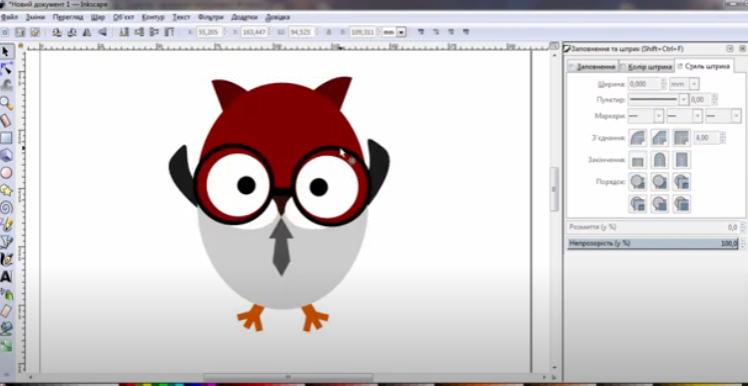Open start marker dropdown
748x386 pixels.
646,115
